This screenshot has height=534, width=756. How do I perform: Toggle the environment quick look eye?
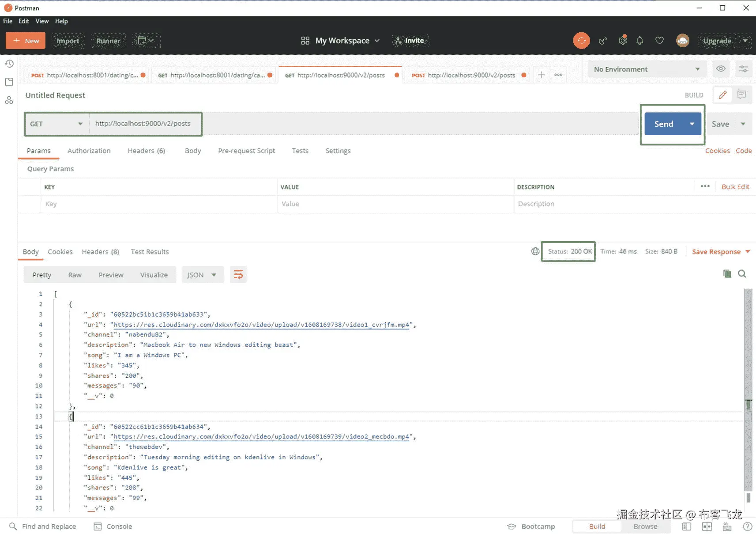721,69
